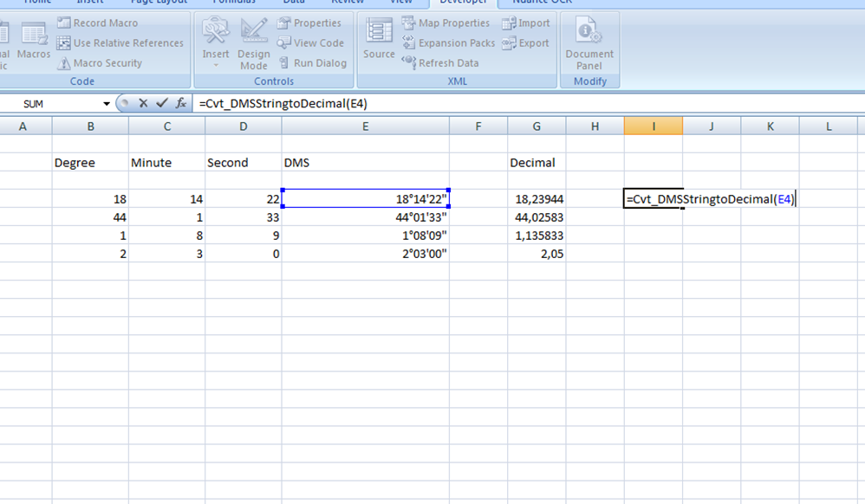Click the Export button
Image resolution: width=865 pixels, height=504 pixels.
526,42
